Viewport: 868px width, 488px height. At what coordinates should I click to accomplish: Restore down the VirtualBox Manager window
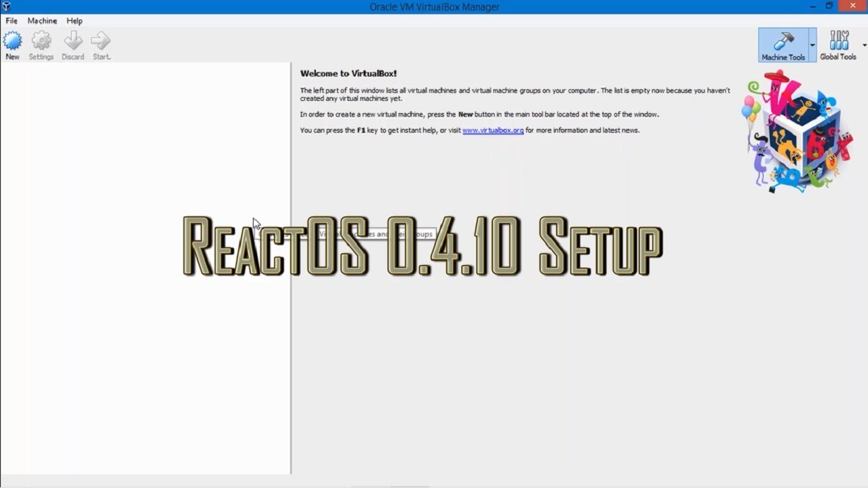pos(829,5)
